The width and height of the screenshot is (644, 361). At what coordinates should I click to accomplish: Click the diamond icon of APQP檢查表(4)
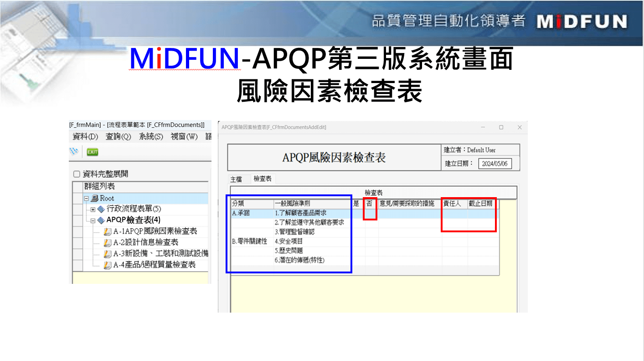101,220
